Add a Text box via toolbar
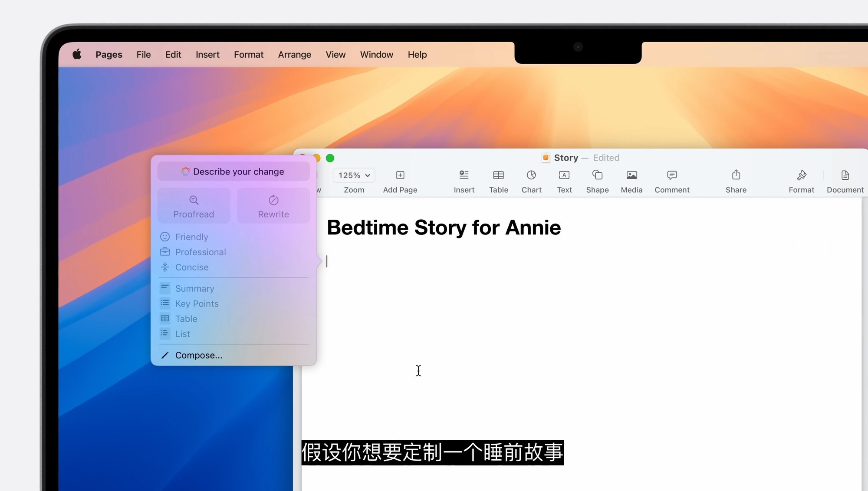This screenshot has width=868, height=491. [564, 175]
